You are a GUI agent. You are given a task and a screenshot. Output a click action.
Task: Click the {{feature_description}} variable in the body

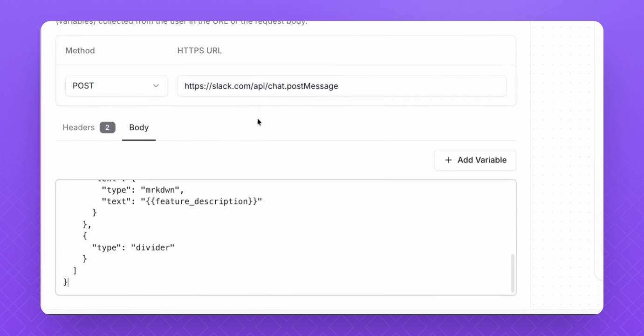[201, 201]
